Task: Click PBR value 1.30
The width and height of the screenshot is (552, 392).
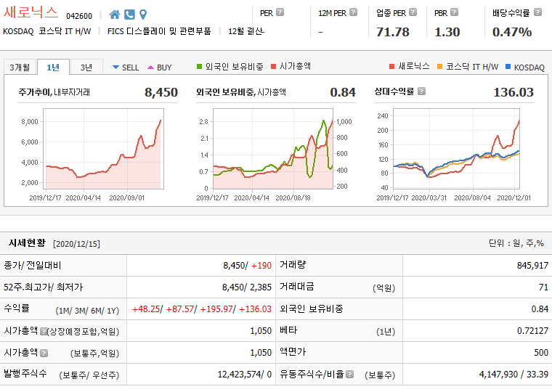Action: click(x=447, y=32)
